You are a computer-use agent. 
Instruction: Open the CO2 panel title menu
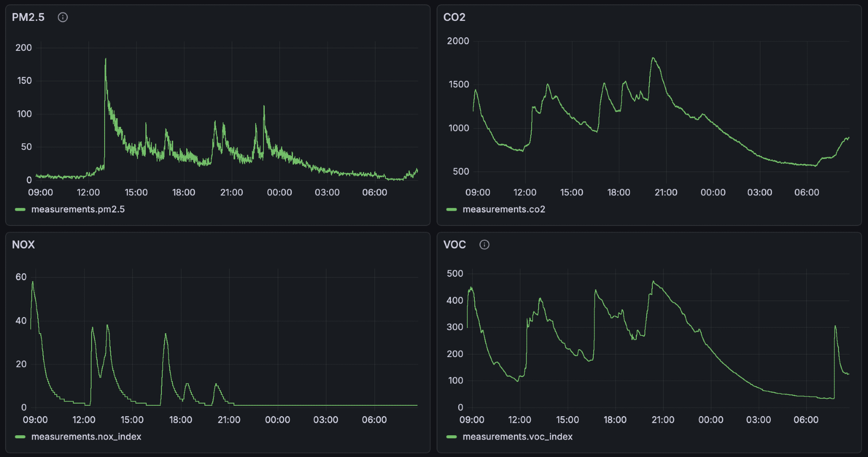point(454,17)
